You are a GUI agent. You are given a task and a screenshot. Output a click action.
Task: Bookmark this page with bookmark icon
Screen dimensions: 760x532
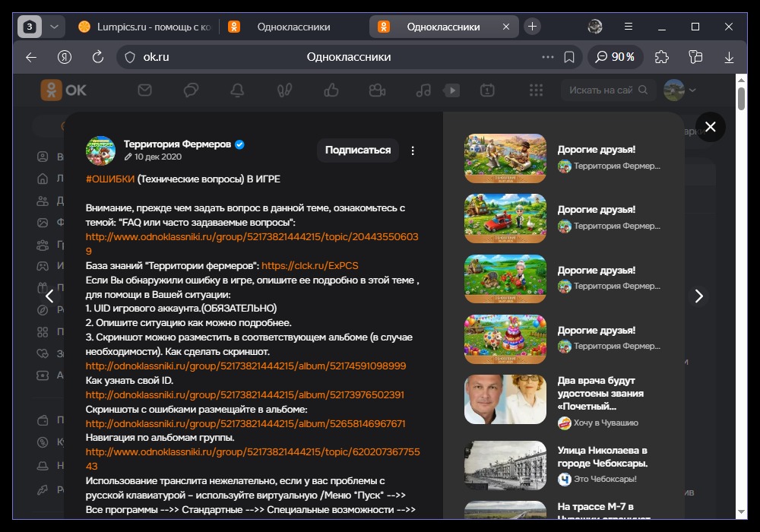(x=569, y=57)
